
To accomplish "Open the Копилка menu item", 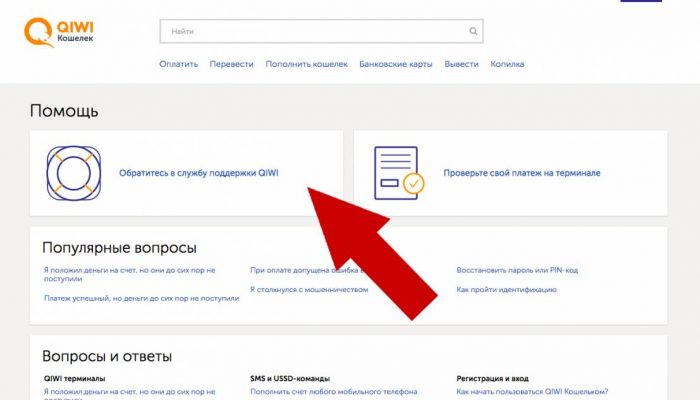I will pyautogui.click(x=507, y=64).
